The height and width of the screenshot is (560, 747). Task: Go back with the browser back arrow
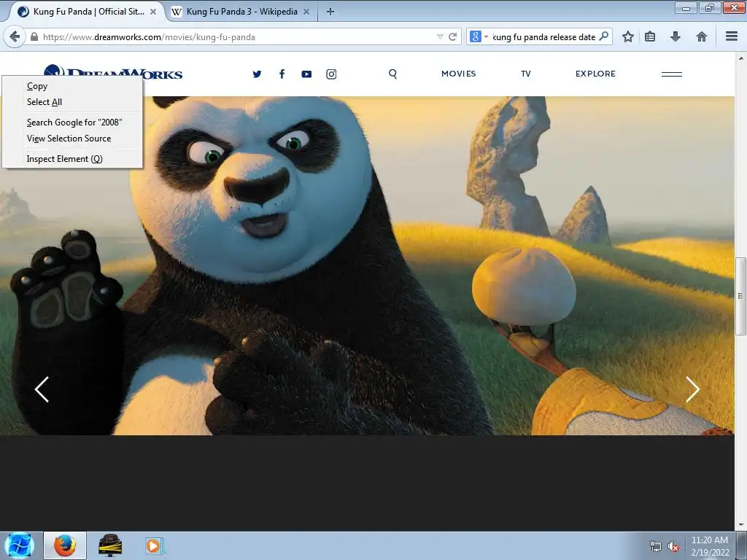pos(15,36)
